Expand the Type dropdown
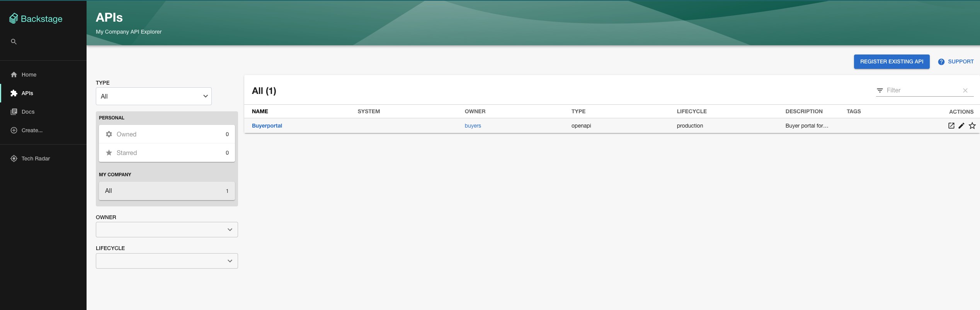The width and height of the screenshot is (980, 310). (154, 96)
